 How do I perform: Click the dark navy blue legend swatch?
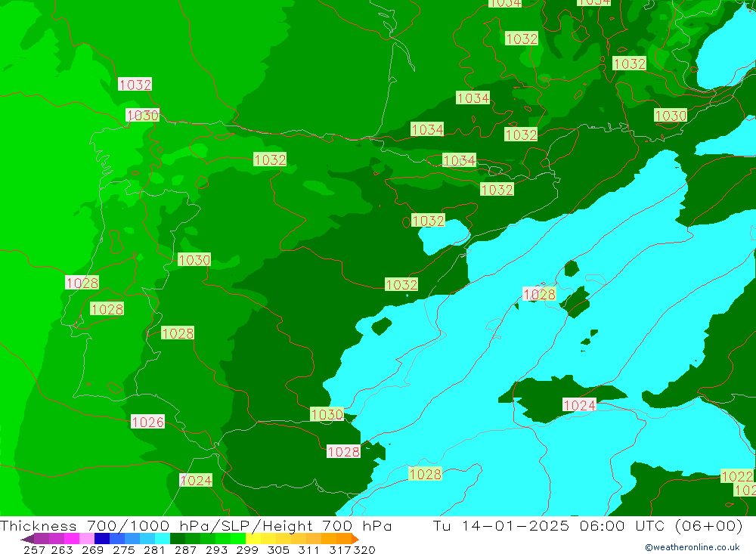point(102,539)
